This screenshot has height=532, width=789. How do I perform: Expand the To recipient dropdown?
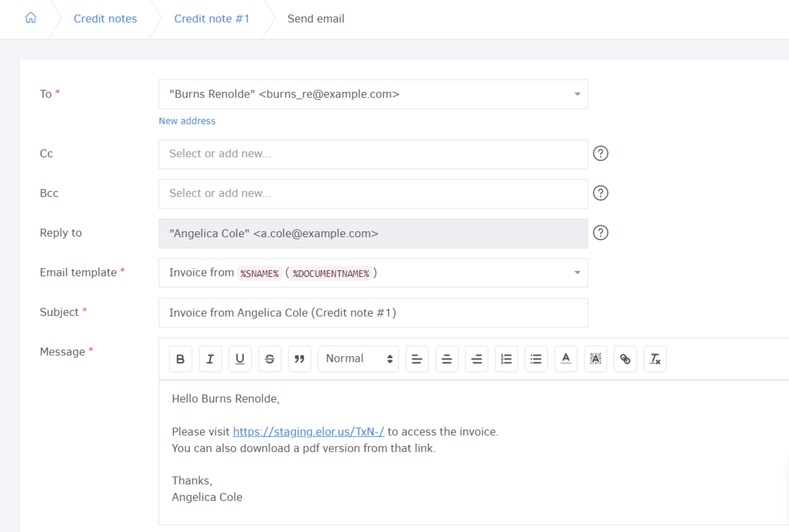tap(373, 94)
